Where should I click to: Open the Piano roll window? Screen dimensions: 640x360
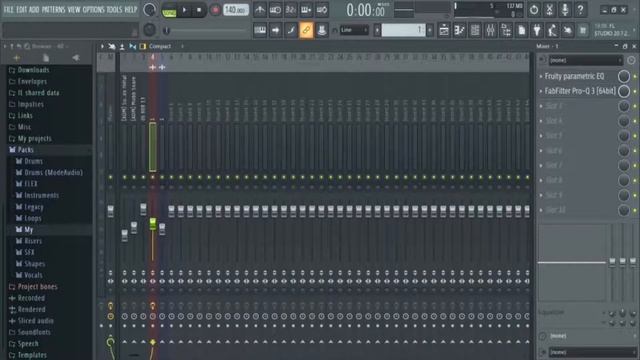(459, 30)
